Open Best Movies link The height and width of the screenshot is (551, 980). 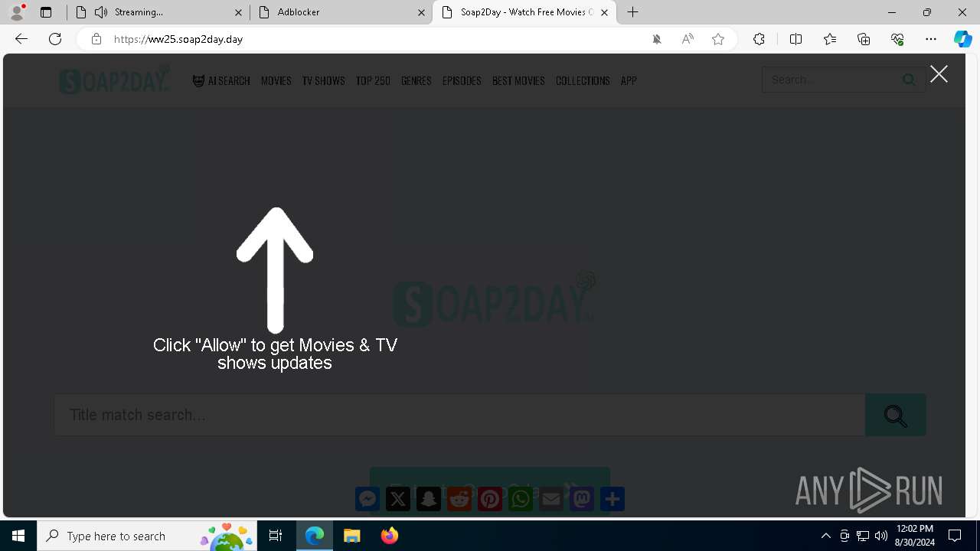click(x=518, y=80)
